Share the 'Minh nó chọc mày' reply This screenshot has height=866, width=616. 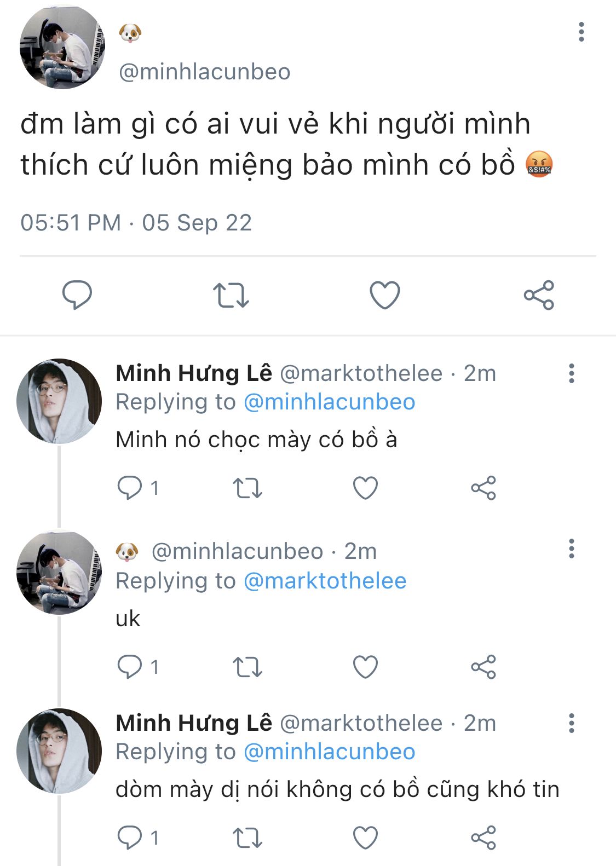483,488
